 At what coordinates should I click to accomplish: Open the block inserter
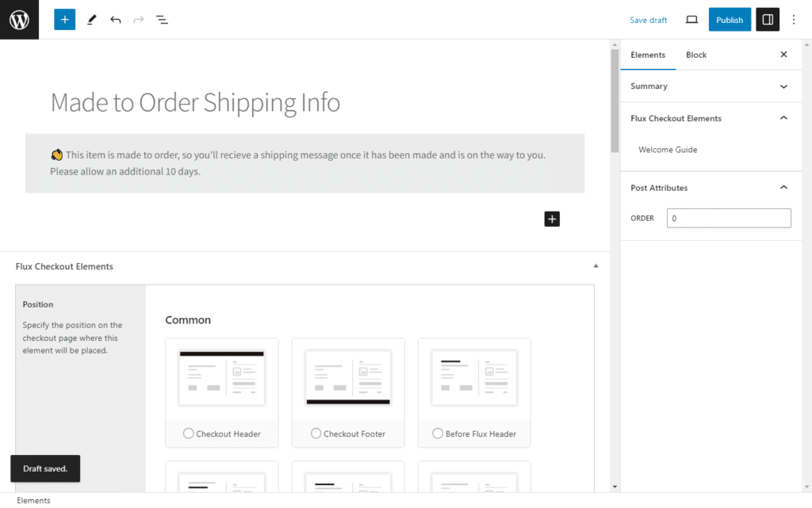click(64, 19)
